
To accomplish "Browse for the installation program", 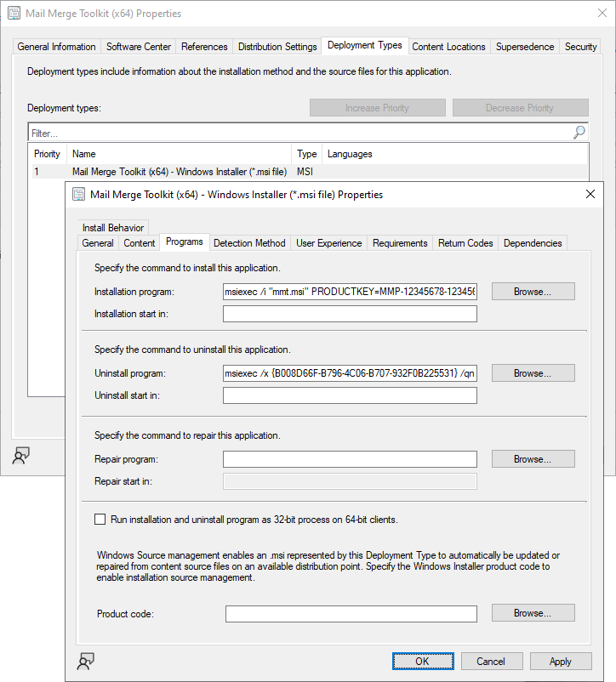I will click(x=533, y=292).
